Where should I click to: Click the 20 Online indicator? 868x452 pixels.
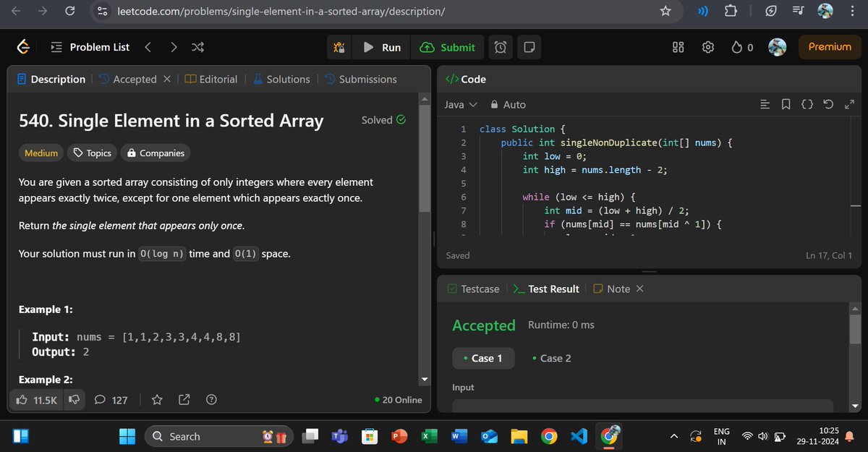399,399
